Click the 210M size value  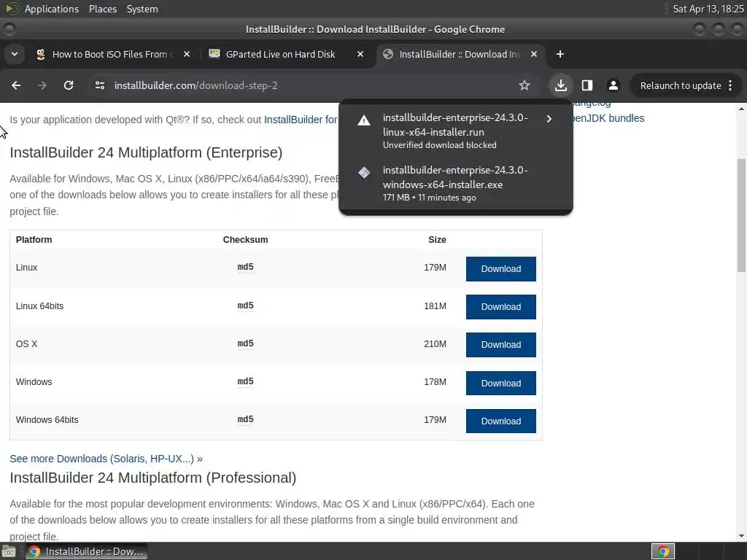(435, 344)
